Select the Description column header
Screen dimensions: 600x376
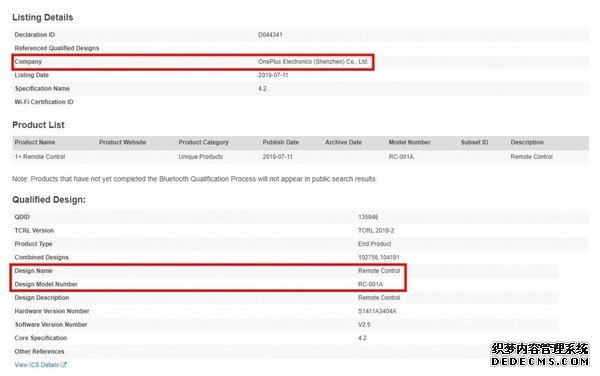[x=527, y=142]
